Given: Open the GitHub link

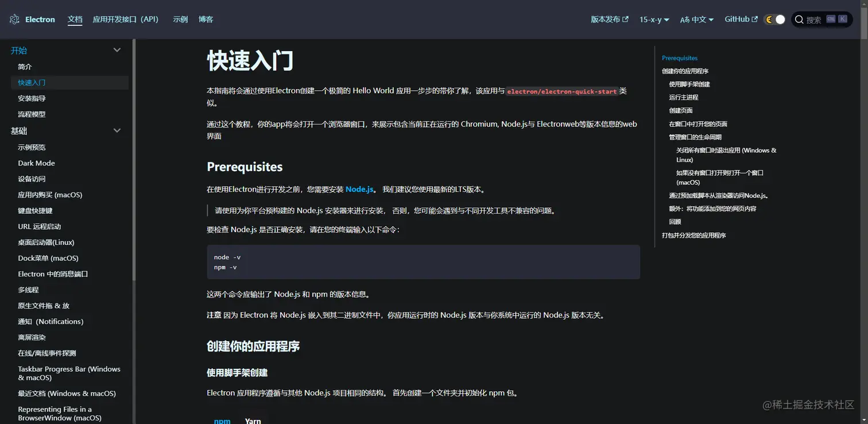Looking at the screenshot, I should pos(741,20).
